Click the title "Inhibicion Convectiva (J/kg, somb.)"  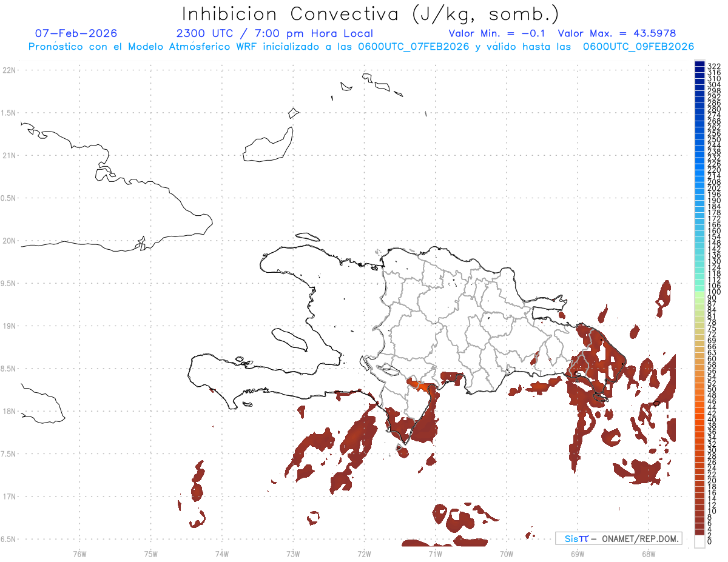(x=370, y=15)
